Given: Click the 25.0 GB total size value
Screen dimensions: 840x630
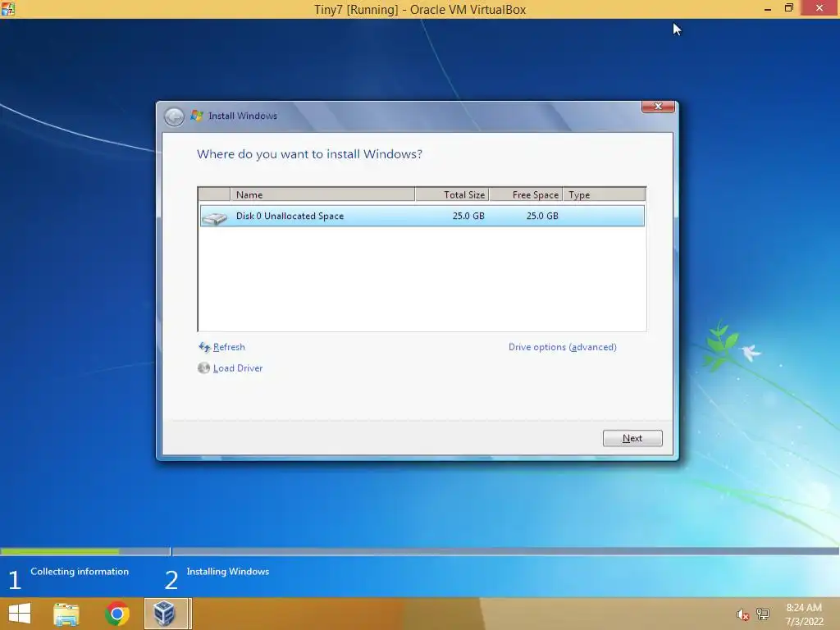Looking at the screenshot, I should 468,216.
